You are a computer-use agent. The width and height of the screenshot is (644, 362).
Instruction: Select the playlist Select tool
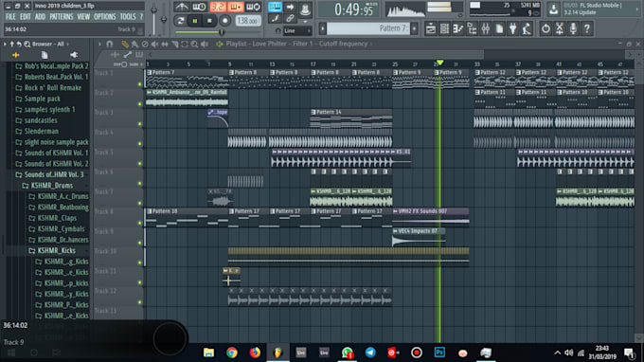click(185, 44)
